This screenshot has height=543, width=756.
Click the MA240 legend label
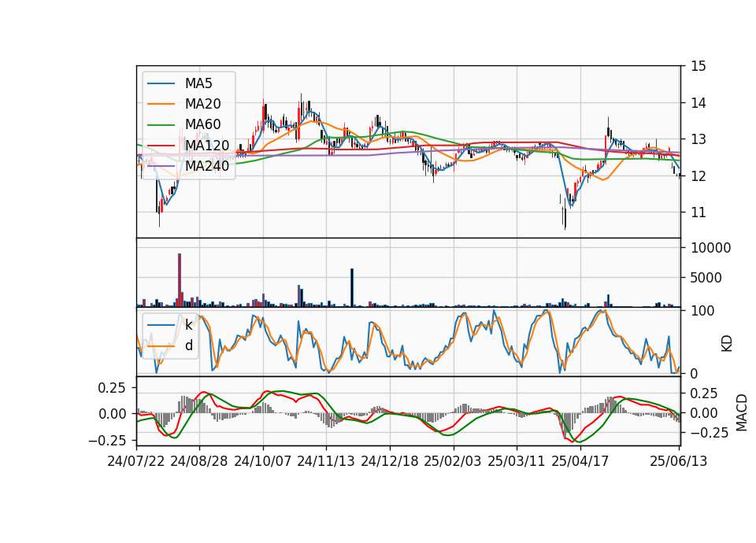pyautogui.click(x=207, y=166)
